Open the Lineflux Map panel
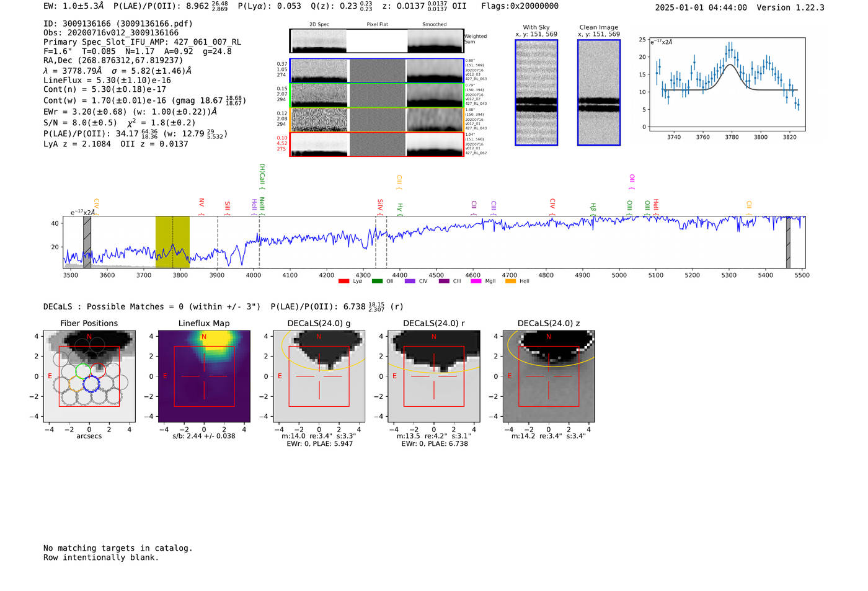 pyautogui.click(x=204, y=376)
